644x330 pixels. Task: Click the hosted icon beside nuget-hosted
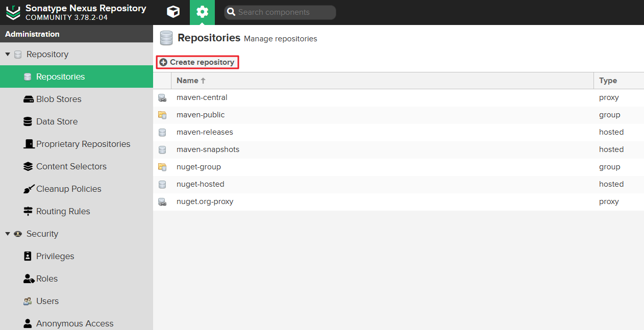pos(162,184)
